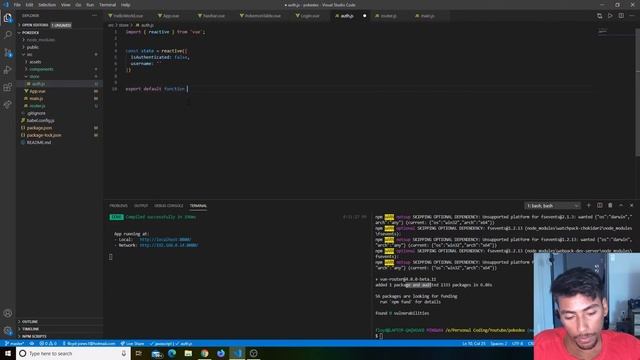Open File Explorer from taskbar
The width and height of the screenshot is (640, 360).
(188, 353)
